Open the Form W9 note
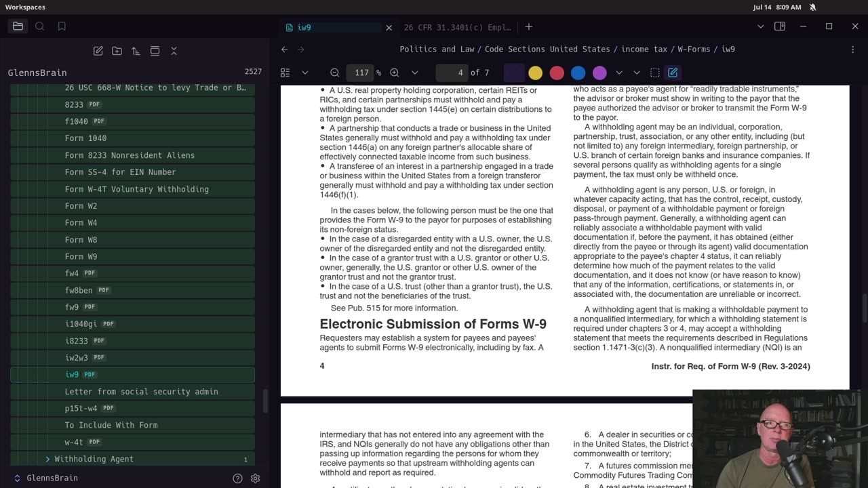 [132, 256]
